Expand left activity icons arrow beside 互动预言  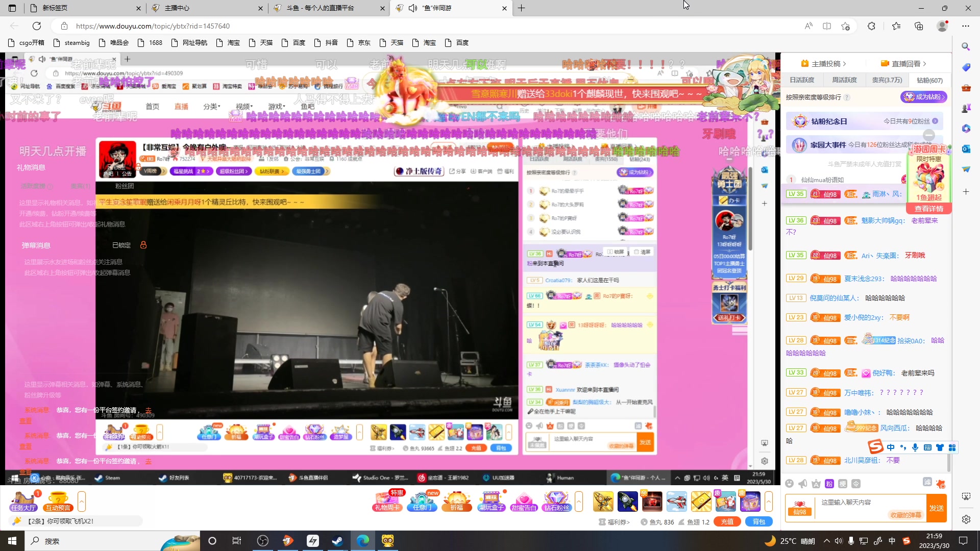pyautogui.click(x=81, y=501)
